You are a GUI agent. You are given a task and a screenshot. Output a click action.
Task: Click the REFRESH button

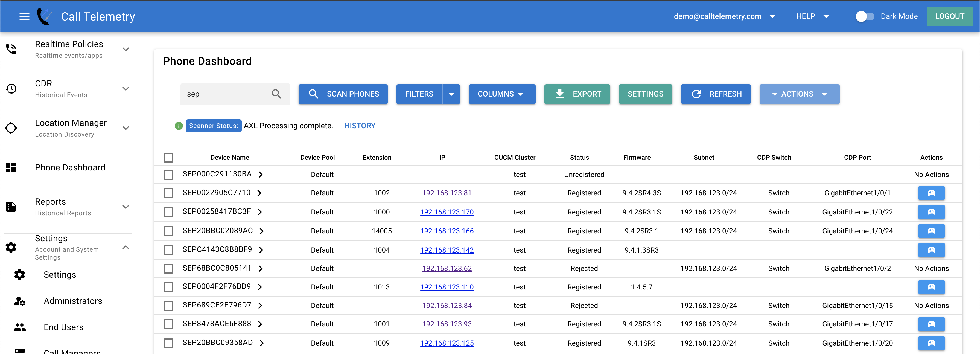pos(716,94)
